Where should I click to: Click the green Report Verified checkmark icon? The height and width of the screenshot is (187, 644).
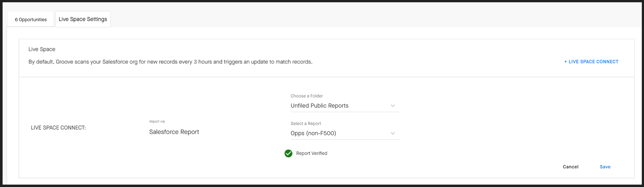tap(288, 153)
